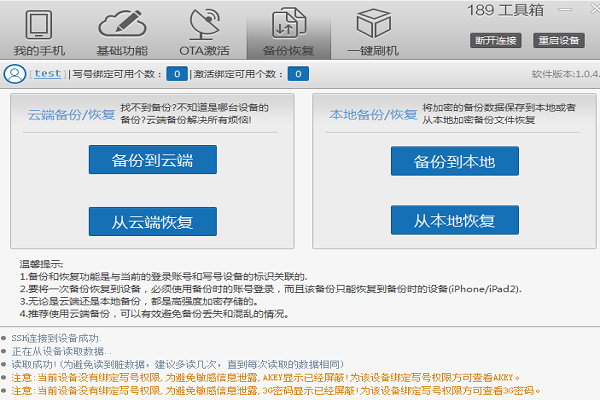This screenshot has width=600, height=400.
Task: Open the test account link
Action: click(x=46, y=73)
